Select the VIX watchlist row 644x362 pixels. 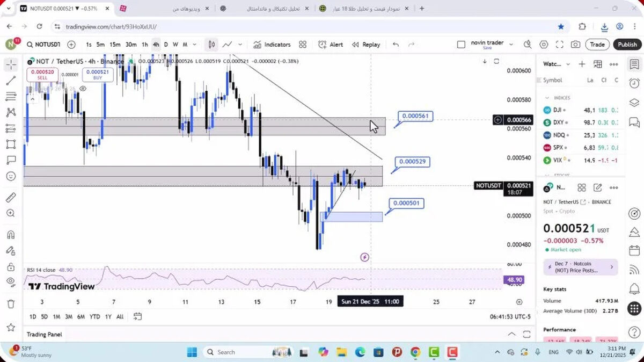[581, 160]
